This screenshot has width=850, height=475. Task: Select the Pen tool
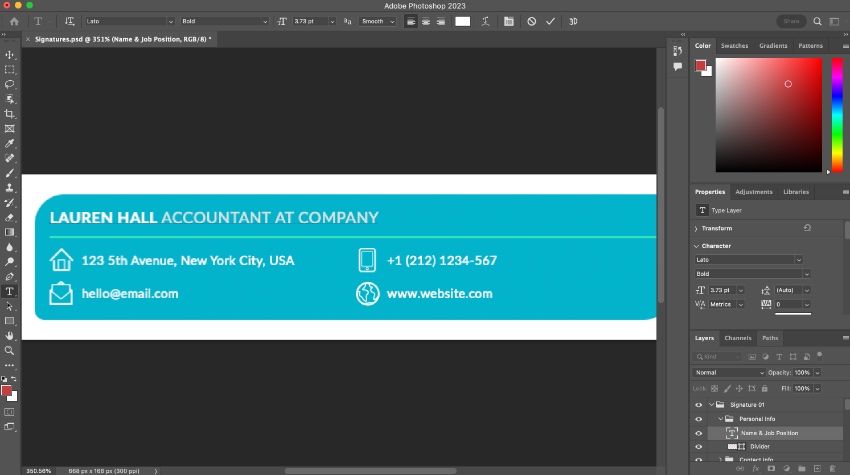pos(9,277)
